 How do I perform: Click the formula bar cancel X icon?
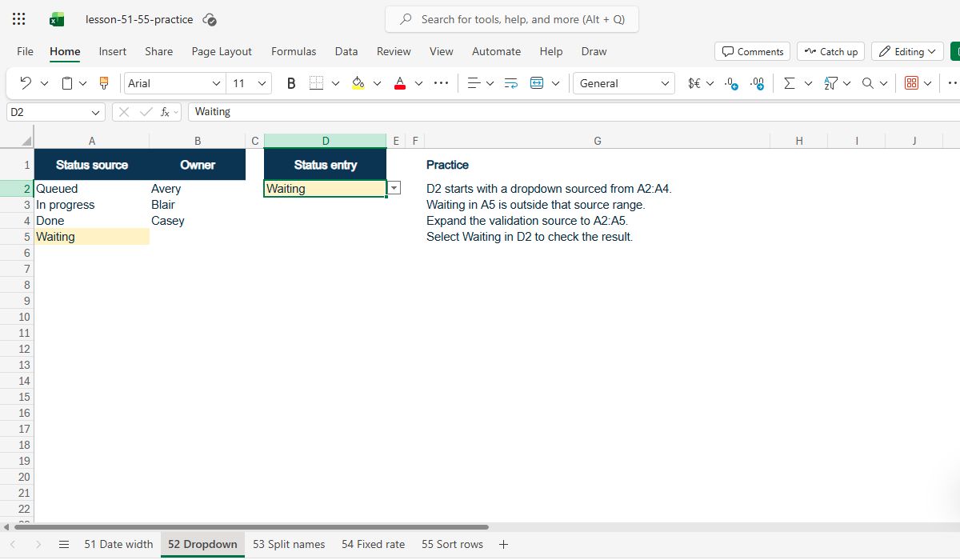pyautogui.click(x=124, y=112)
